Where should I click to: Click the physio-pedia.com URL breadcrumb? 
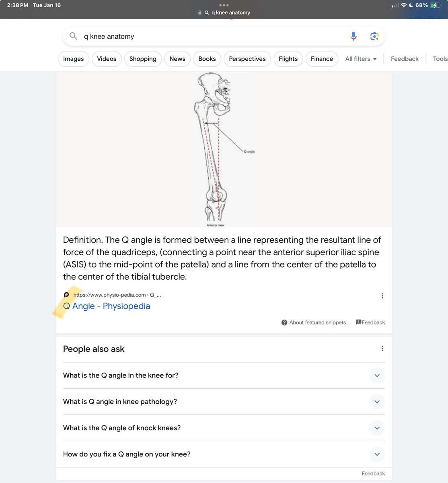[x=117, y=295]
